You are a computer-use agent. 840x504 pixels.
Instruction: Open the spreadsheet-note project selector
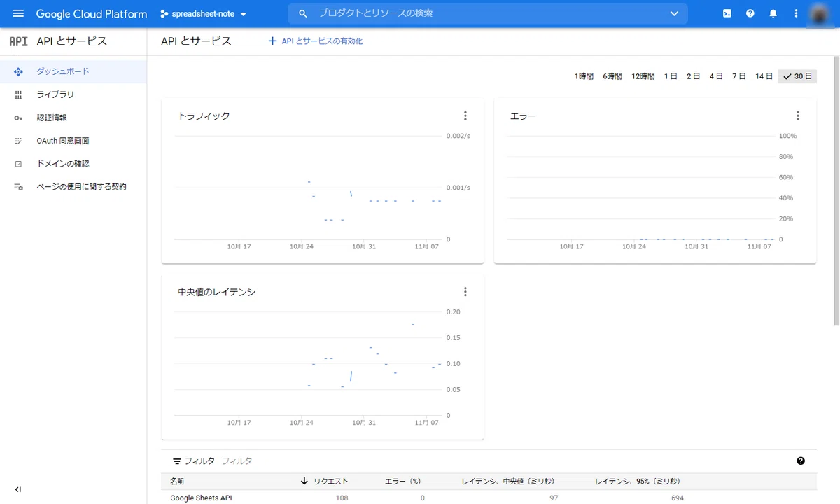204,14
